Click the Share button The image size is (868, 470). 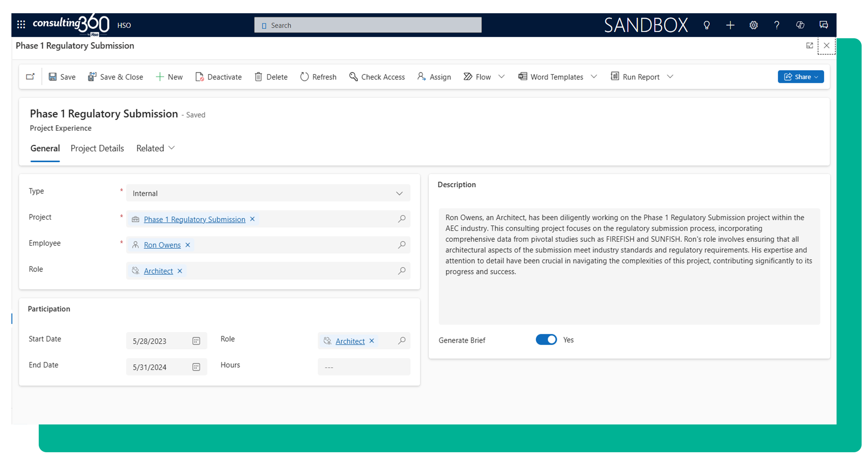tap(800, 77)
